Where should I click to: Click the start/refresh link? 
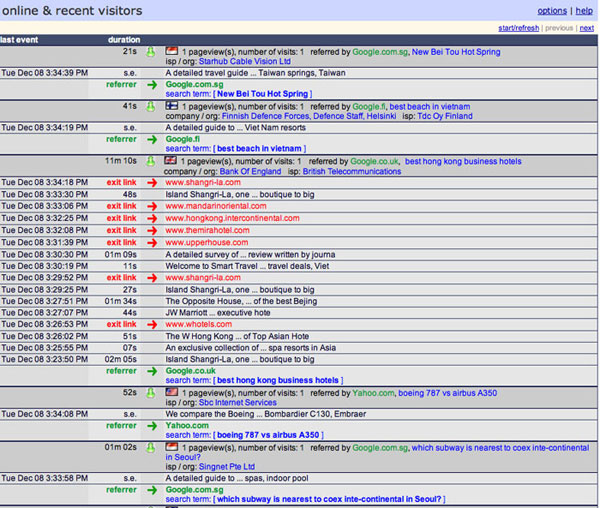[520, 28]
